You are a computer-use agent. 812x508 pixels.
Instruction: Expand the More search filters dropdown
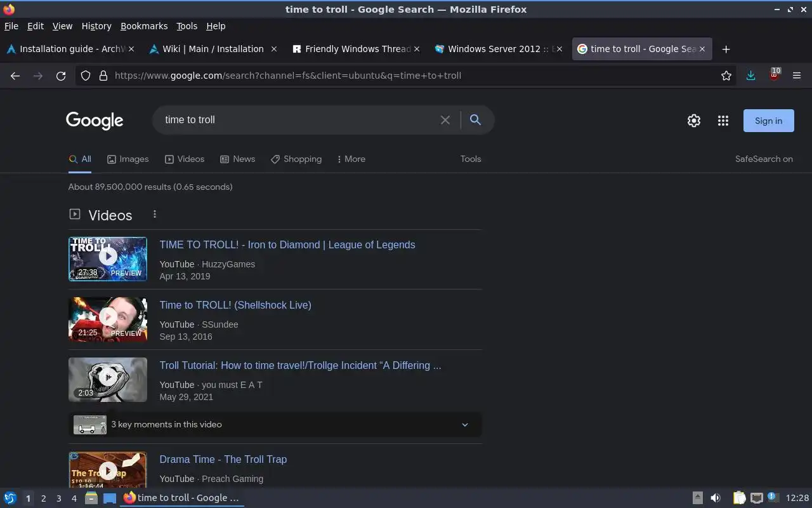pyautogui.click(x=351, y=159)
